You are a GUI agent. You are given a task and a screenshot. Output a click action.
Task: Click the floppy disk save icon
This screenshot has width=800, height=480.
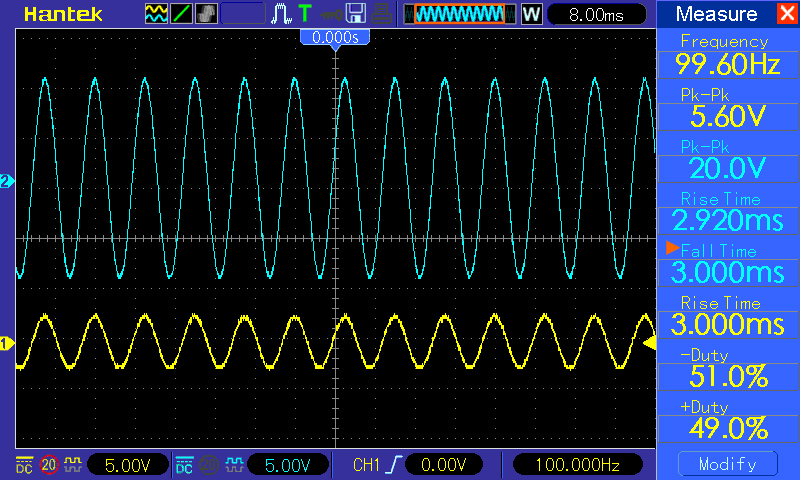pos(356,14)
